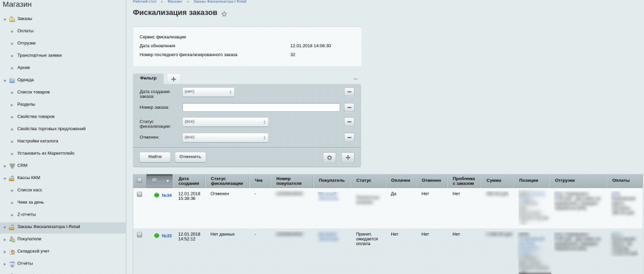
Task: Select all orders with header checkbox
Action: pos(140,181)
